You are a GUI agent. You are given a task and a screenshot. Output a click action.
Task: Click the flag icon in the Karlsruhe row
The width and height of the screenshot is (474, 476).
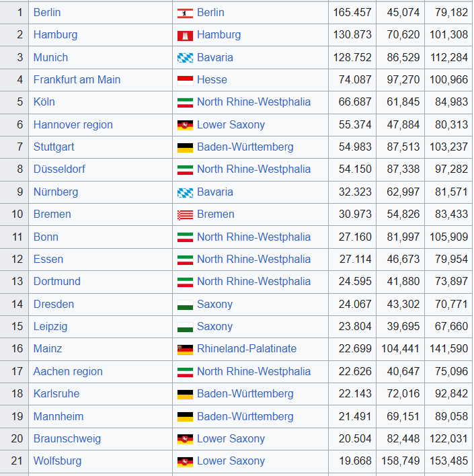click(x=185, y=395)
